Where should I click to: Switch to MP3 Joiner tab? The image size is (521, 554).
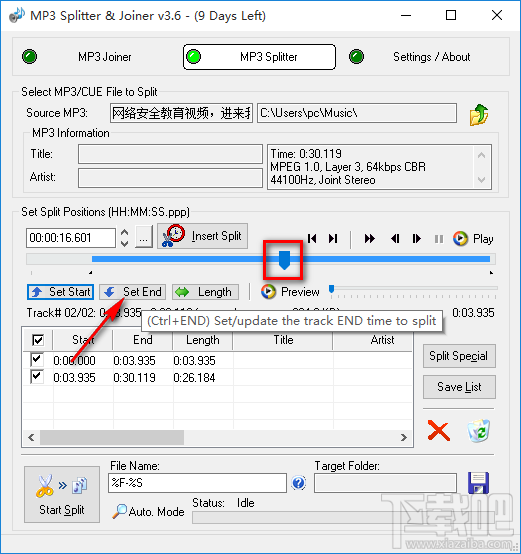(x=105, y=57)
